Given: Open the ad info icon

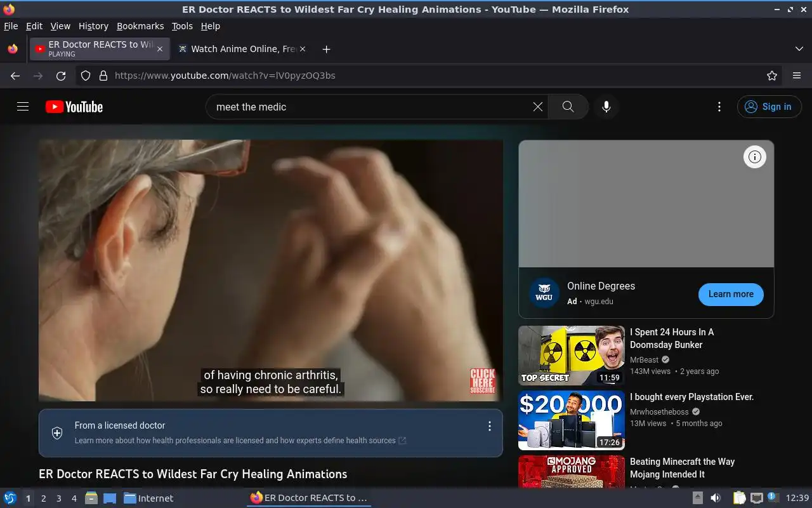Looking at the screenshot, I should [x=754, y=157].
